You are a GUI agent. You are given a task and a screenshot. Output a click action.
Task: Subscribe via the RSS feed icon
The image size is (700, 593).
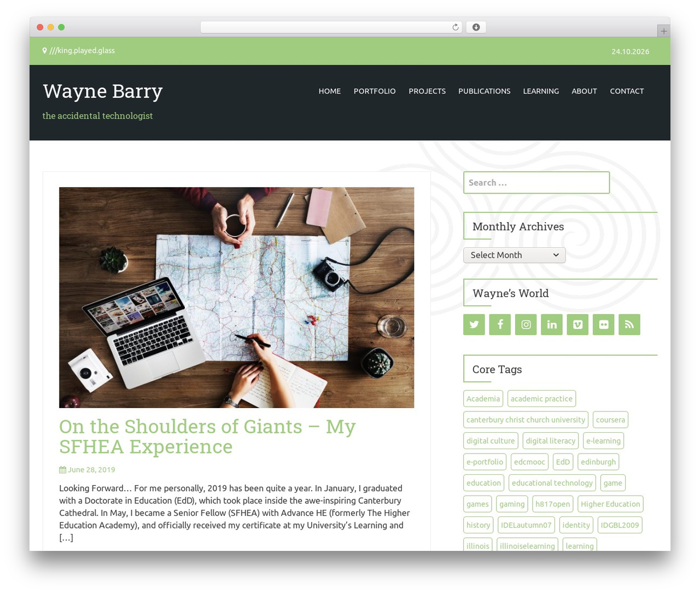tap(629, 324)
